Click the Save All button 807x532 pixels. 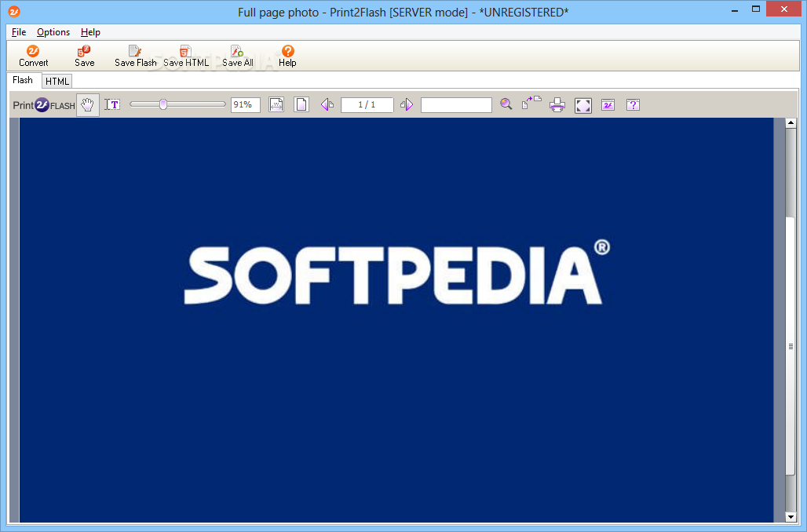237,56
